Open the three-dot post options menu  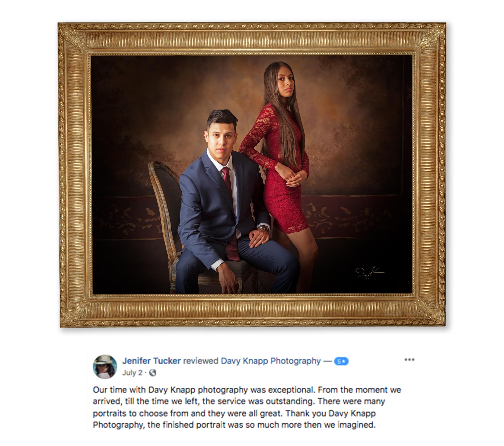coord(409,360)
